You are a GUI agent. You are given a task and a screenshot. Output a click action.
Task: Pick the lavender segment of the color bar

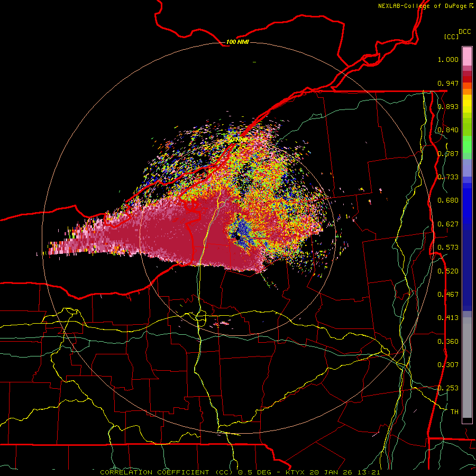tap(467, 168)
